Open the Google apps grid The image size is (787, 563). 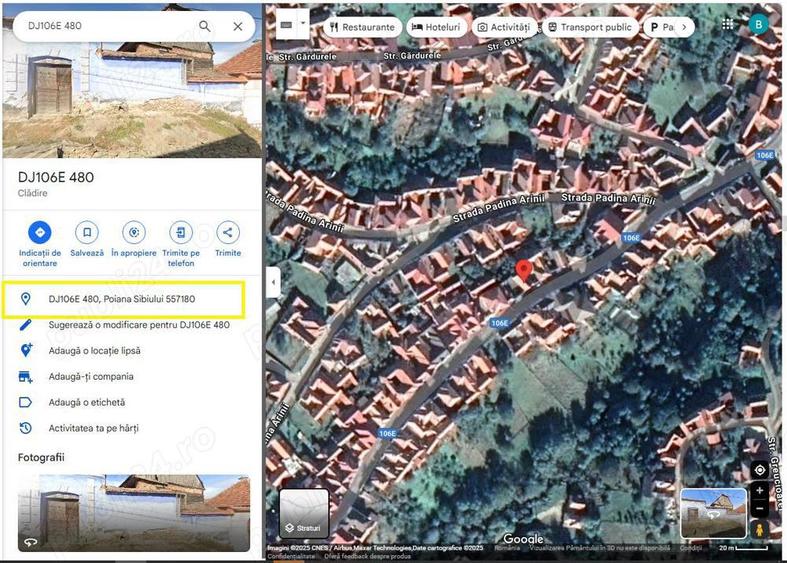pyautogui.click(x=727, y=25)
